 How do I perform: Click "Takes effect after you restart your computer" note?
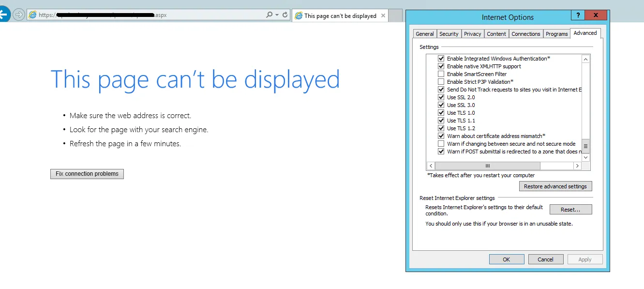[481, 175]
